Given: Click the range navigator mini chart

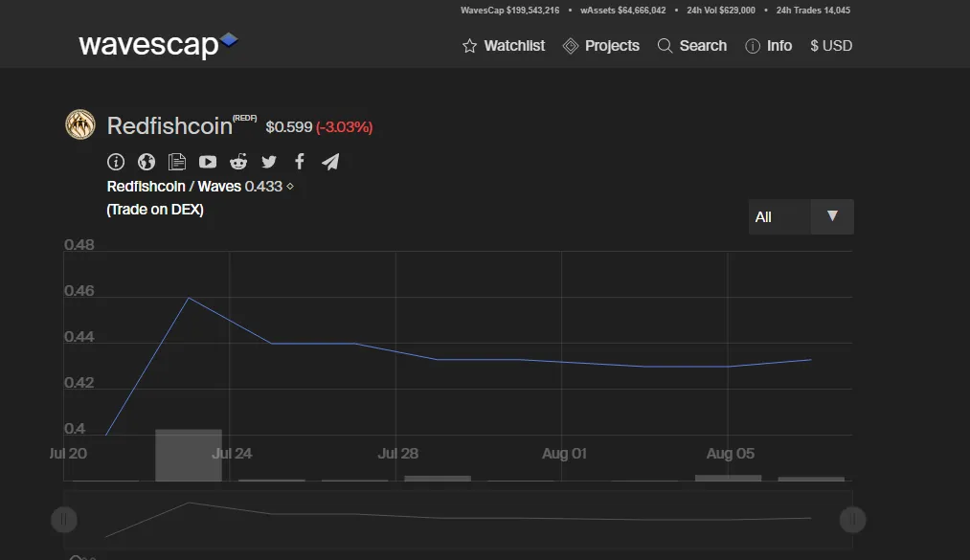Looking at the screenshot, I should (458, 519).
